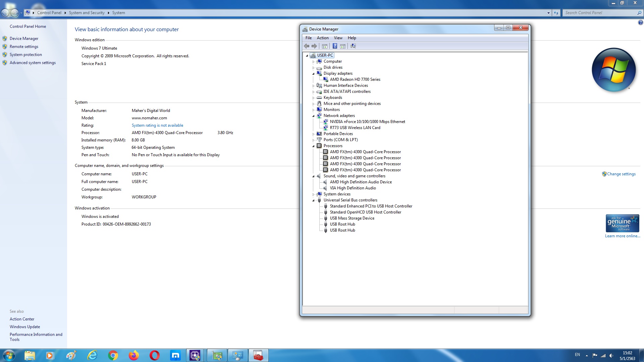The image size is (644, 362).
Task: Click the System devices category icon
Action: click(319, 194)
